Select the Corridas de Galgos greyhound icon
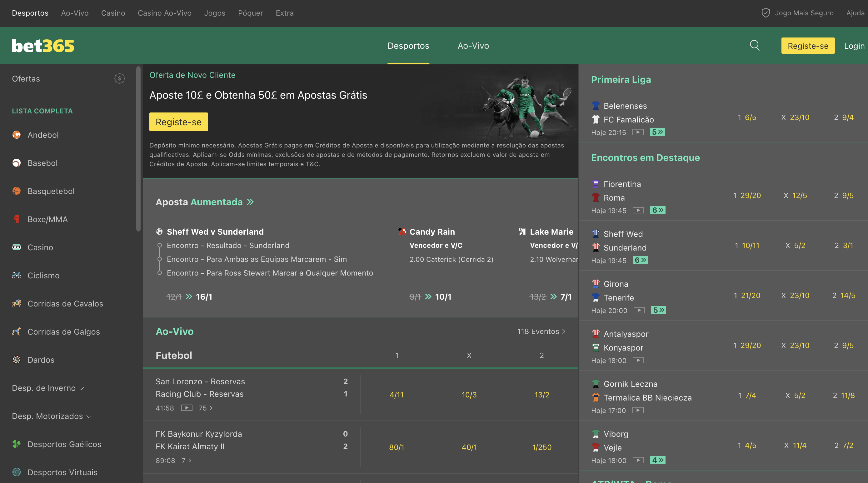Screen dimensions: 868x483 17,332
